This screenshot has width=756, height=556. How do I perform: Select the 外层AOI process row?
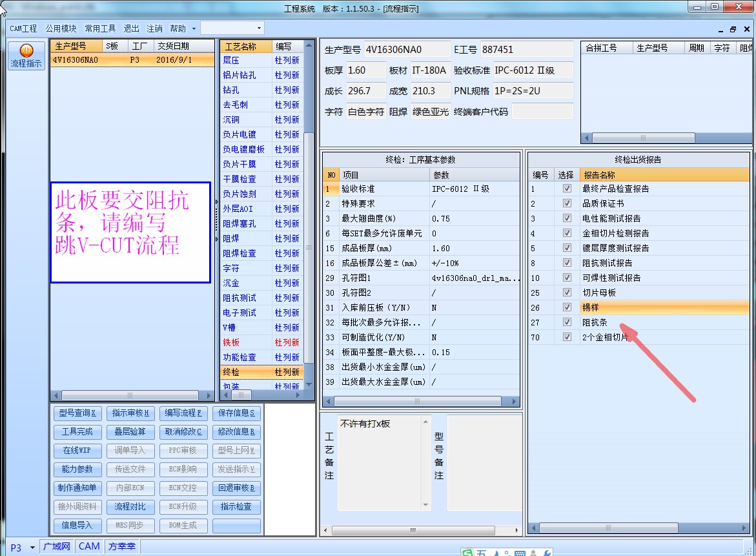click(x=262, y=209)
